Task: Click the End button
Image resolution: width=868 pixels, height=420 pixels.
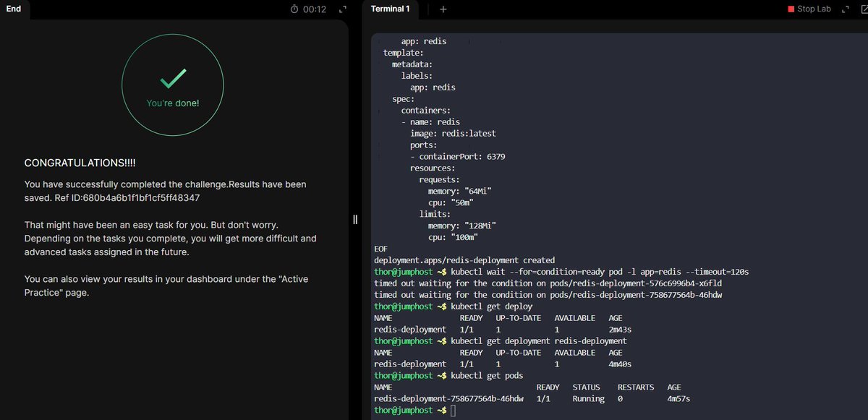Action: click(x=14, y=9)
